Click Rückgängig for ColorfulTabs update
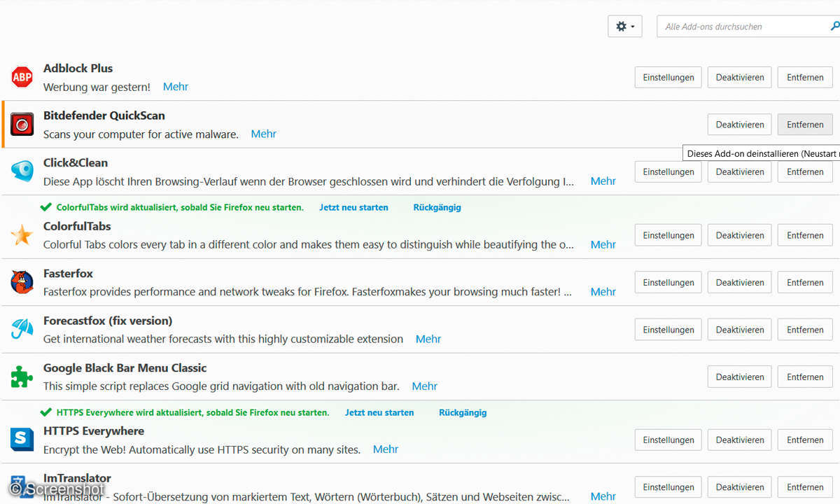The width and height of the screenshot is (840, 504). point(437,207)
